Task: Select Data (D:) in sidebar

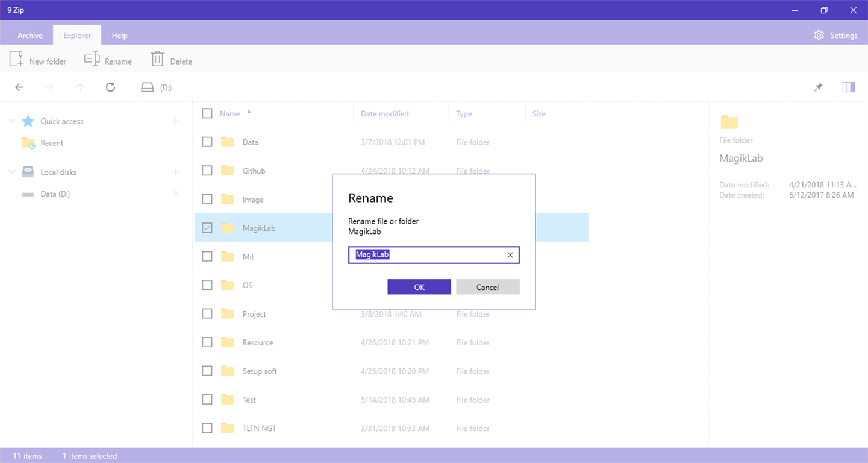Action: click(x=55, y=194)
